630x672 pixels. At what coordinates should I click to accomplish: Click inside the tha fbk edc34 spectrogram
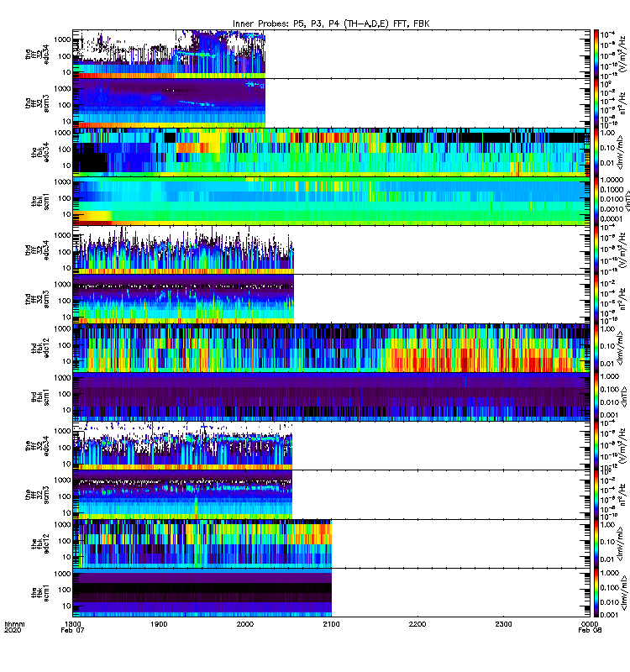(331, 152)
